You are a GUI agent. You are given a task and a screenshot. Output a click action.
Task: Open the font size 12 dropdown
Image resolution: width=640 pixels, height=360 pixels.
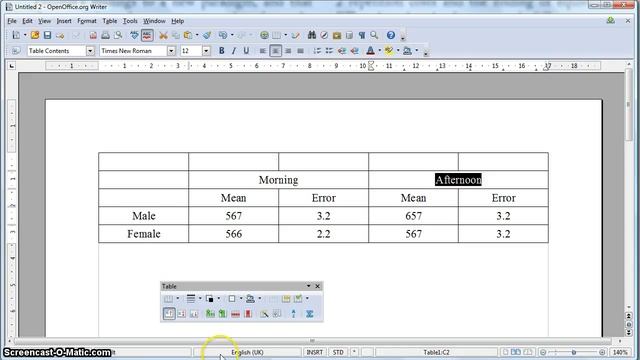click(x=206, y=51)
